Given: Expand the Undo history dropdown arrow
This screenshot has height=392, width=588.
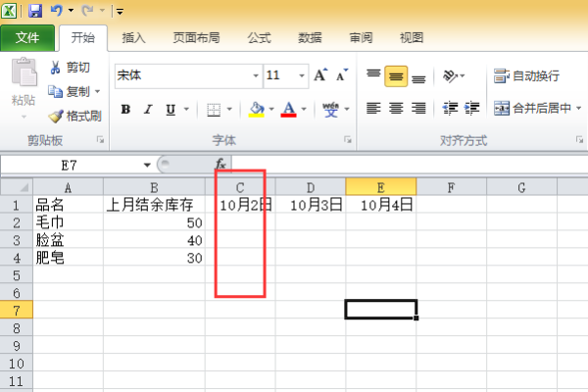Looking at the screenshot, I should [x=71, y=11].
